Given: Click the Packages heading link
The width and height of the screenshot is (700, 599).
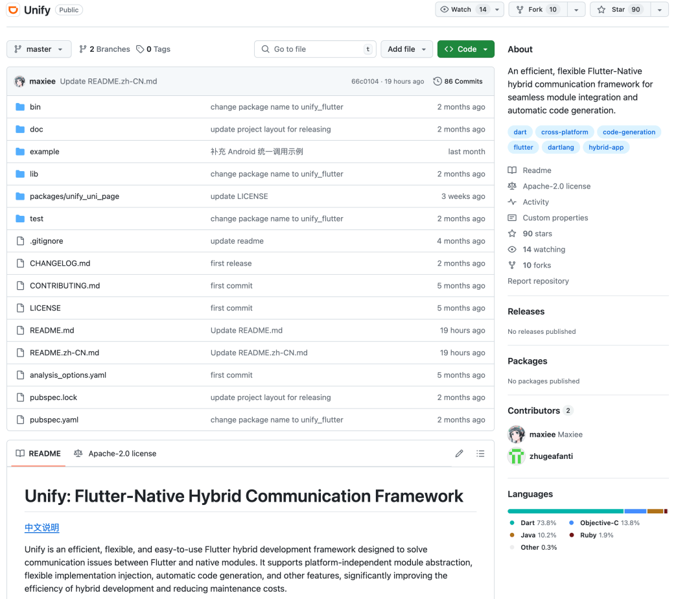Looking at the screenshot, I should click(527, 361).
